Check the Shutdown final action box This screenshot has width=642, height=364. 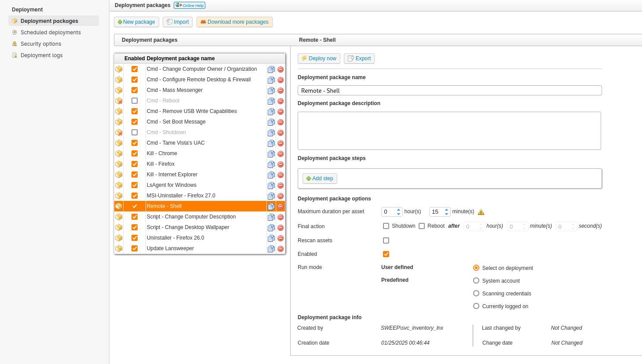pos(386,226)
